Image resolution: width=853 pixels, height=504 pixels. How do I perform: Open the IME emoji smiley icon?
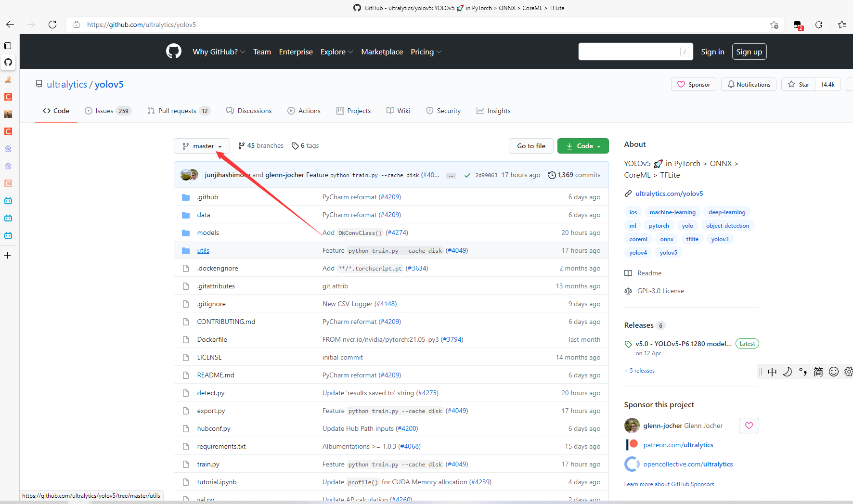pos(834,372)
